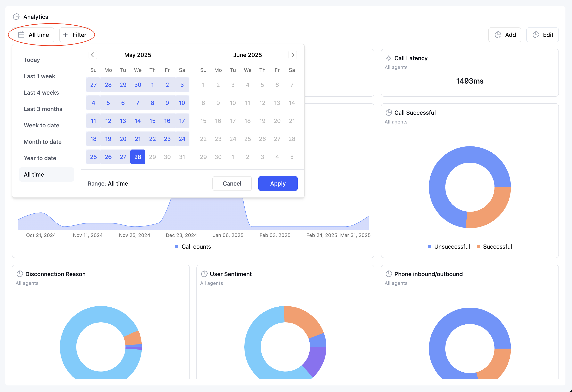This screenshot has width=572, height=392.
Task: Go to next month in calendar
Action: pyautogui.click(x=293, y=55)
